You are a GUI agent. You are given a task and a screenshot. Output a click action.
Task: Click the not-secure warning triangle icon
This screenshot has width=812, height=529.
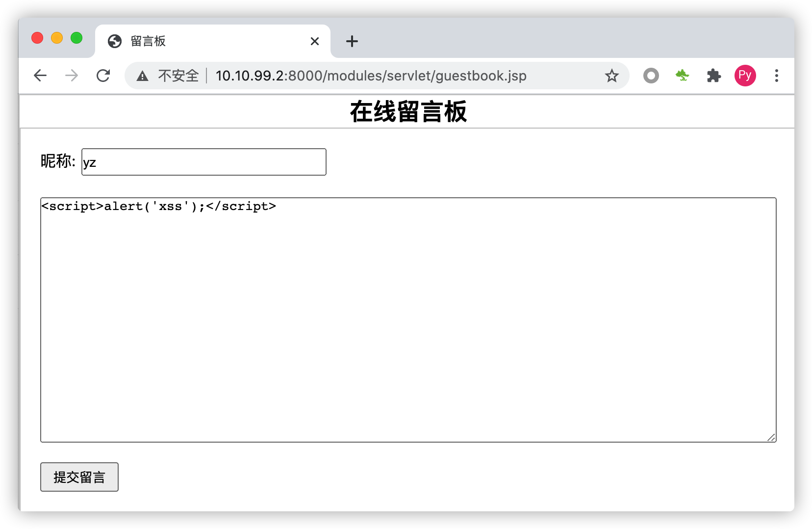[142, 76]
